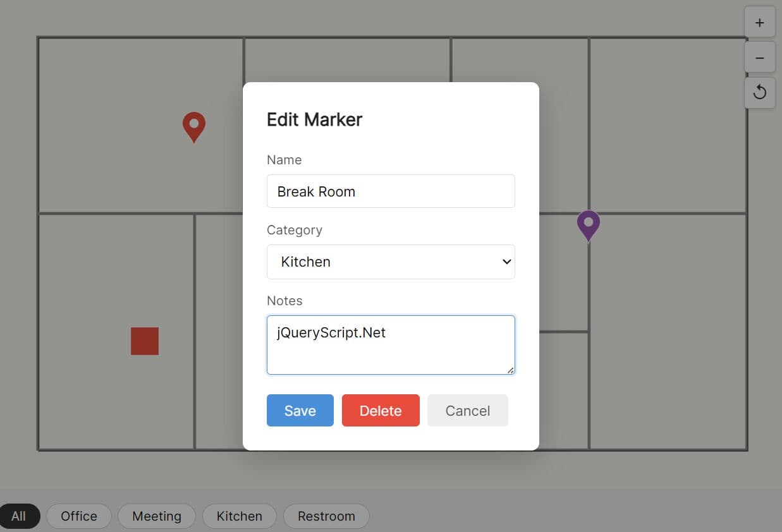This screenshot has height=532, width=782.
Task: Toggle the Restroom category filter
Action: click(x=326, y=516)
